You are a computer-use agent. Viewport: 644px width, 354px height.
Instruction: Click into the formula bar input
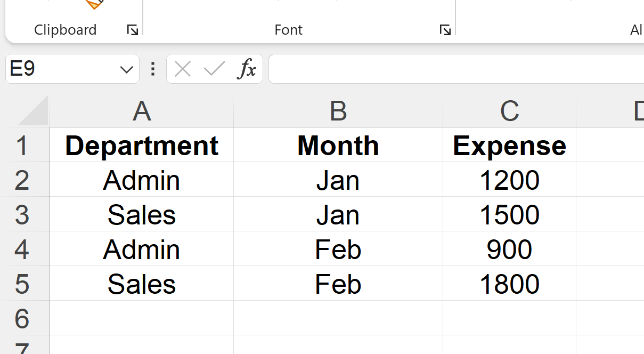click(x=456, y=69)
